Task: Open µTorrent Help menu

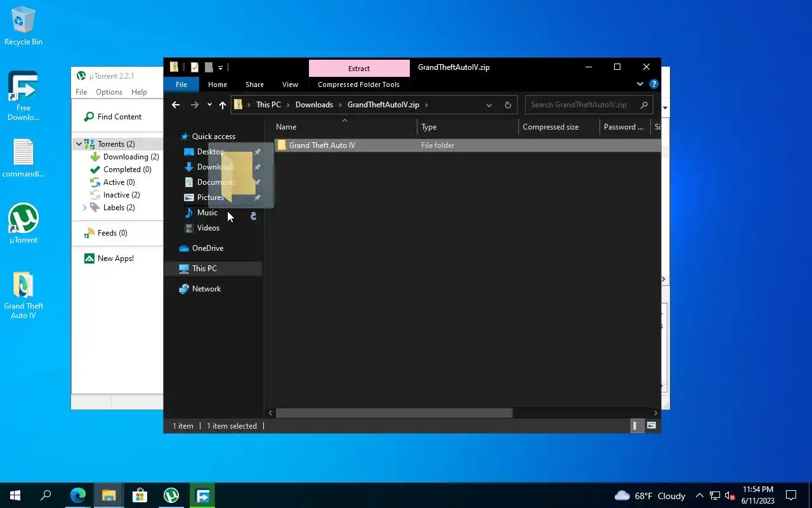Action: (139, 92)
